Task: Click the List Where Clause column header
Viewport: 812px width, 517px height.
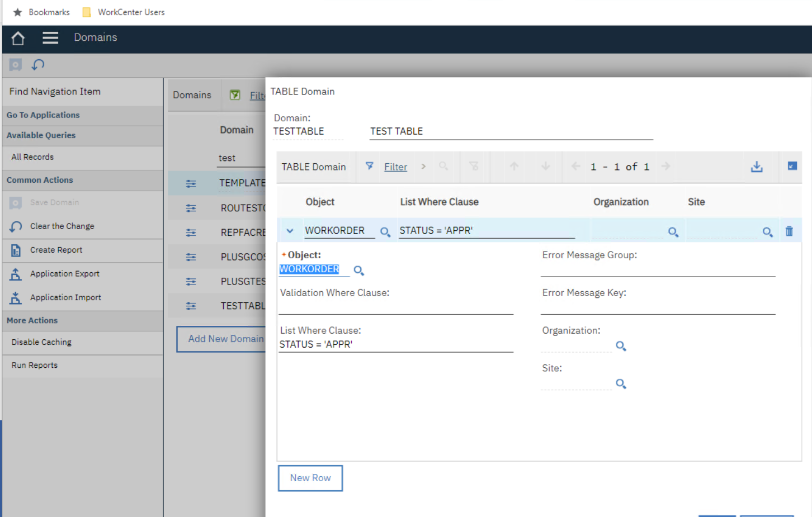Action: pos(439,202)
